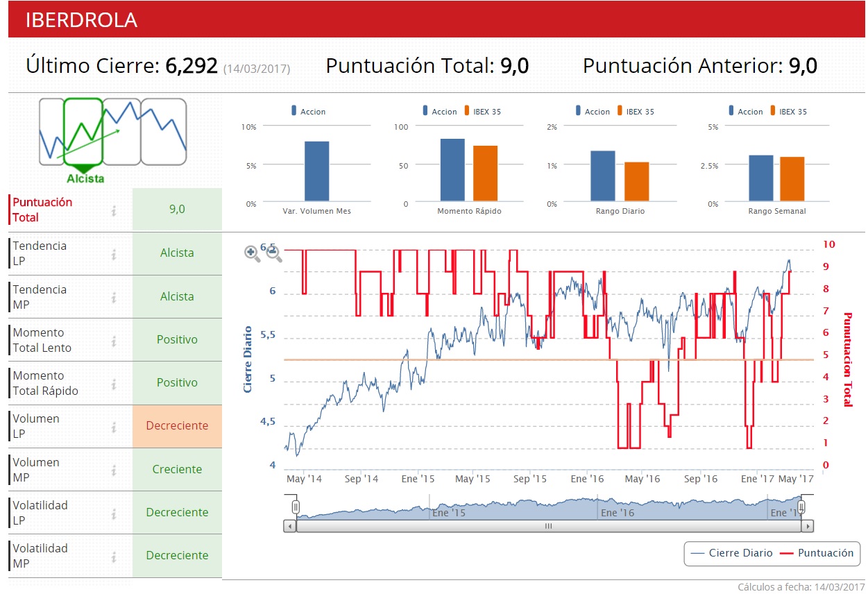This screenshot has width=868, height=594.
Task: Toggle Puntuación line in main legend
Action: [817, 553]
